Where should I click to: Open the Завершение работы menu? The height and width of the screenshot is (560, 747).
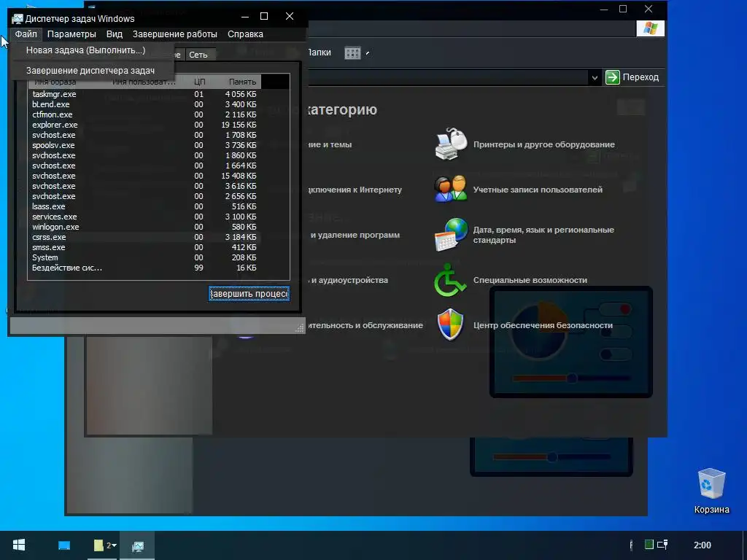pos(175,34)
